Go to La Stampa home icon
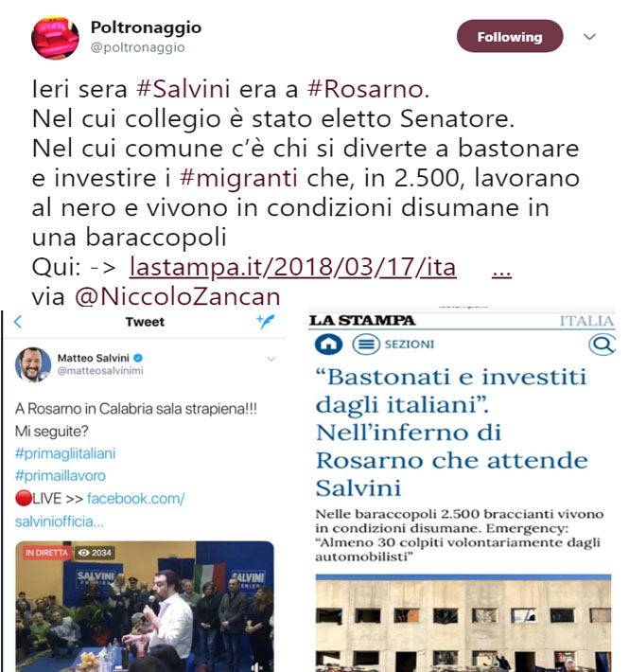629x672 pixels. pos(328,345)
